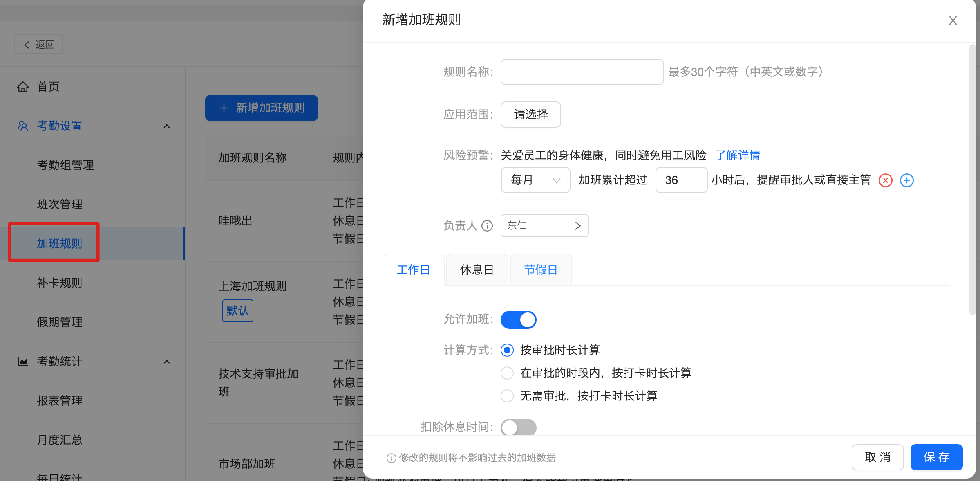Switch to the 休息日 tab
Viewport: 980px width, 481px height.
(477, 270)
